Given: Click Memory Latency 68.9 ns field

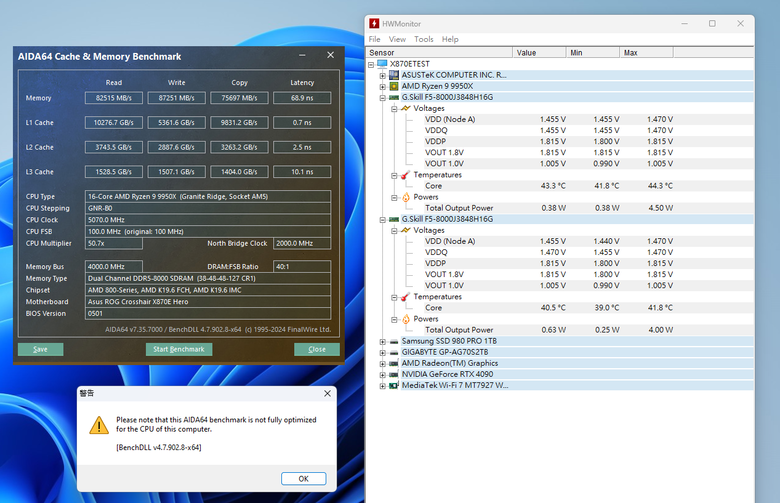Looking at the screenshot, I should tap(302, 98).
